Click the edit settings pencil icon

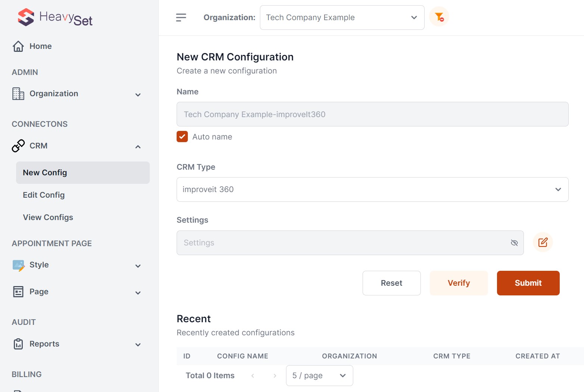pyautogui.click(x=543, y=242)
